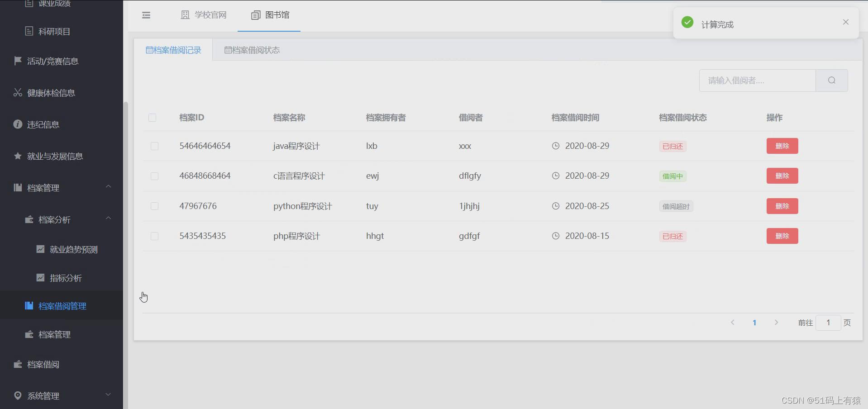Click the 档案ID column header
The width and height of the screenshot is (868, 409).
[192, 118]
